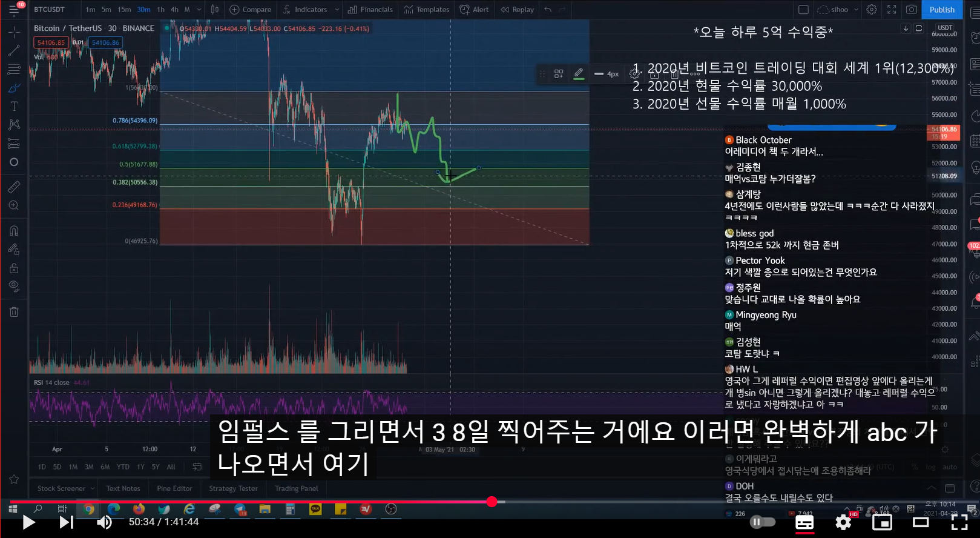Open the candlestick chart style selector
This screenshot has width=980, height=538.
pyautogui.click(x=215, y=10)
